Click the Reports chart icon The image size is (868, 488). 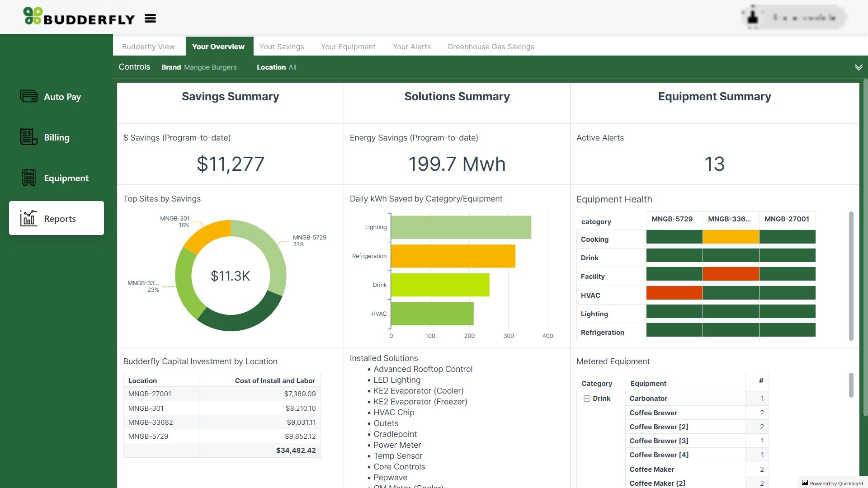click(28, 218)
